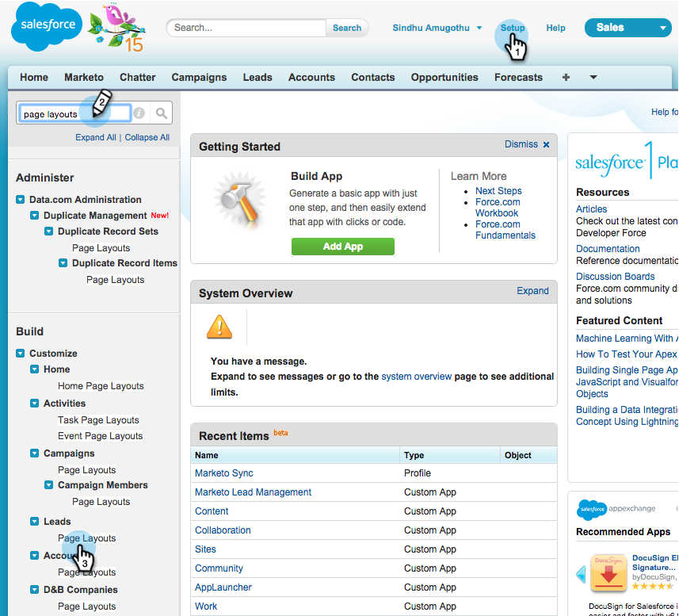Click the Salesforce cloud logo
679x616 pixels.
click(46, 26)
